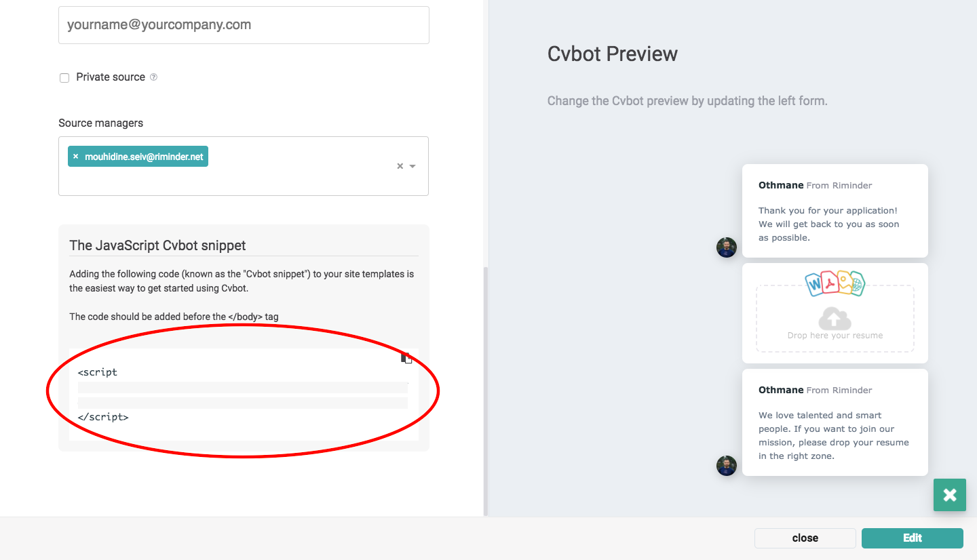
Task: Open the Source managers dropdown arrow
Action: [413, 166]
